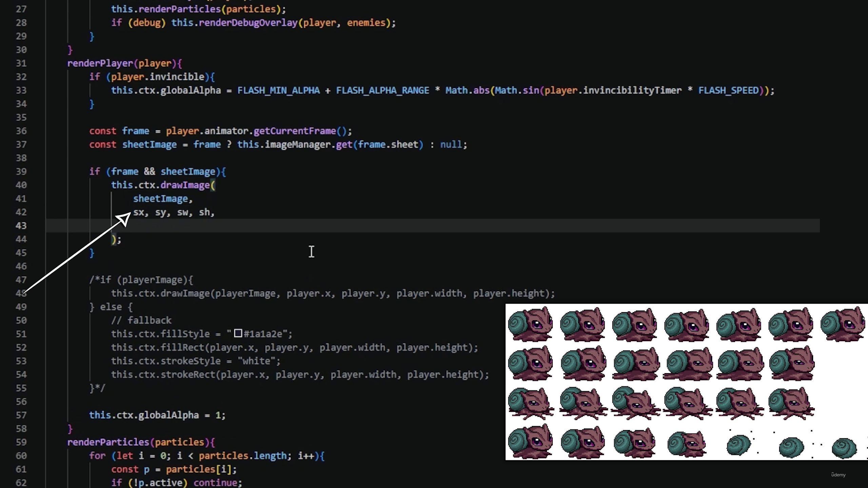Click 'renderParticles' method name on line 59
Image resolution: width=868 pixels, height=488 pixels.
coord(108,443)
